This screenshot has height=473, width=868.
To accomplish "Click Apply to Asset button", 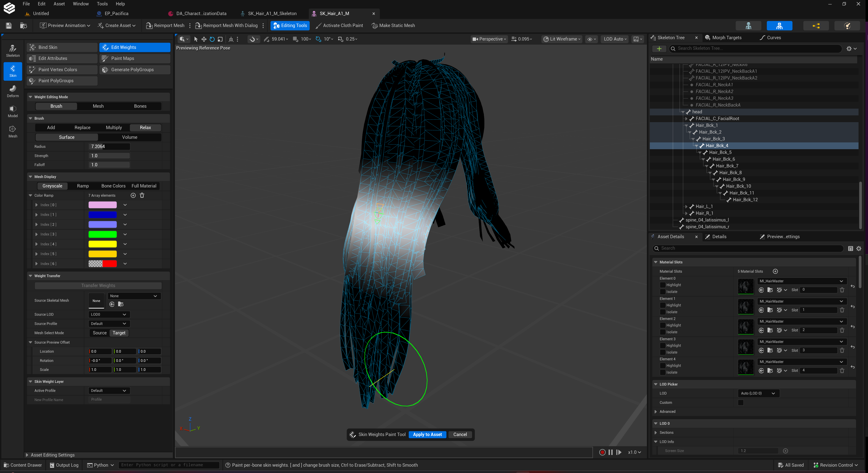I will [427, 435].
